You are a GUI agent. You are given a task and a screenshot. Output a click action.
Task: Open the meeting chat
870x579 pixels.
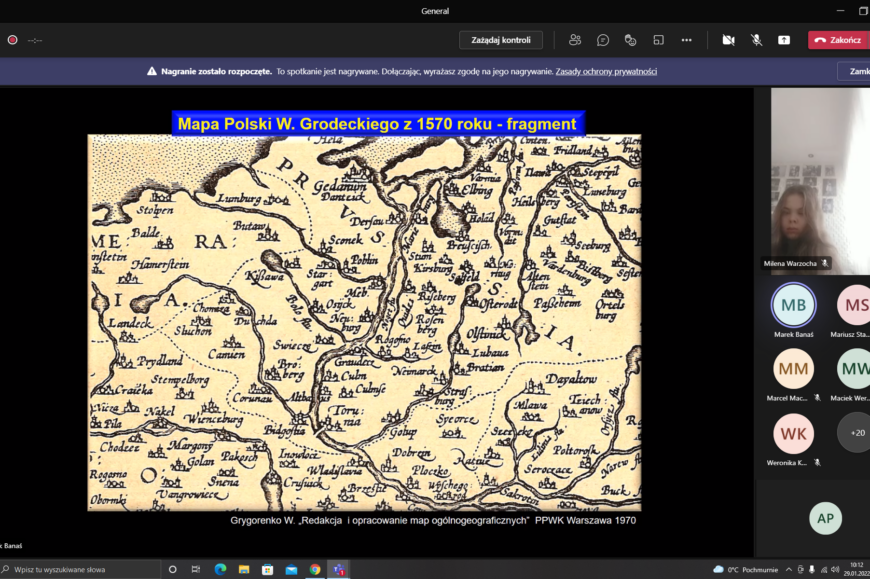[603, 40]
